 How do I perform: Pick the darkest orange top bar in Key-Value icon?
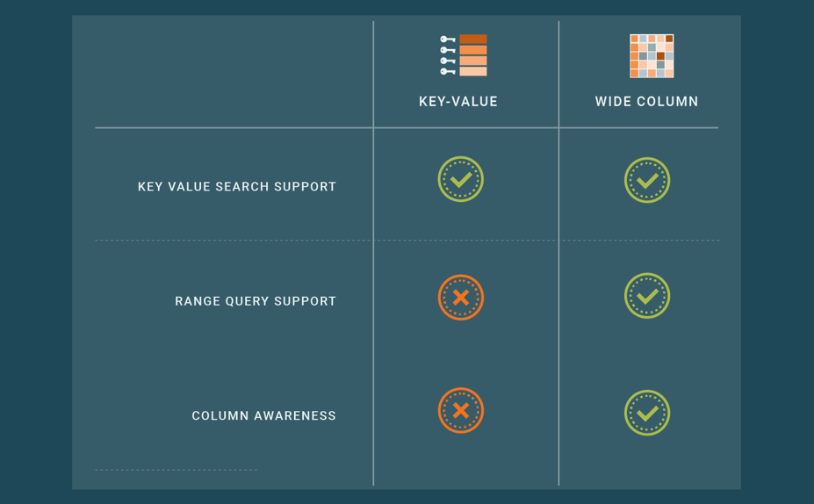473,40
